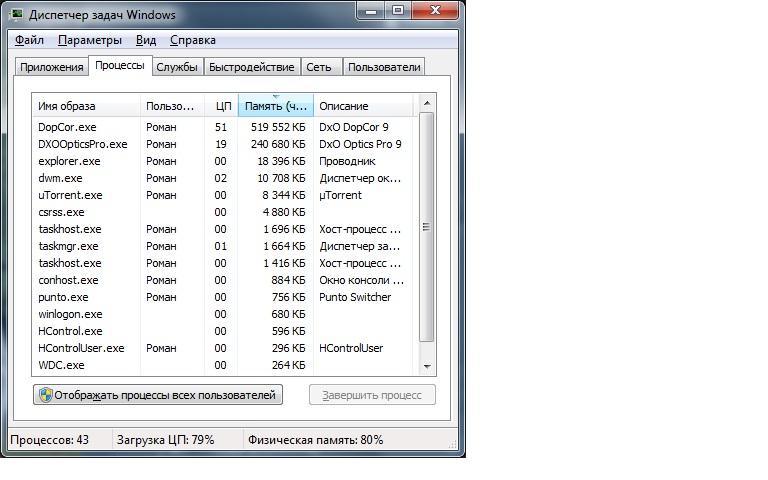Select the uTorrent.exe process
The height and width of the screenshot is (480, 768).
click(x=225, y=195)
